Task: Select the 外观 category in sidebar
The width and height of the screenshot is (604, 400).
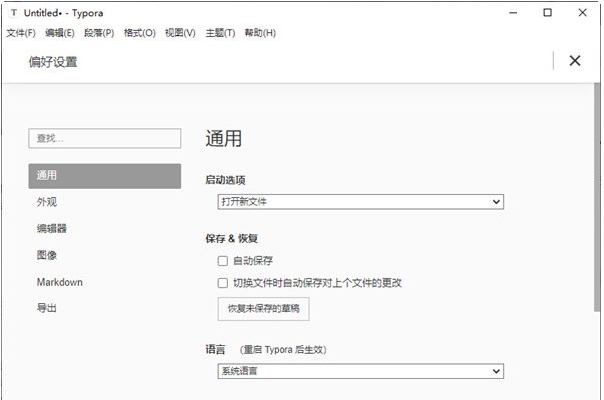Action: coord(47,202)
